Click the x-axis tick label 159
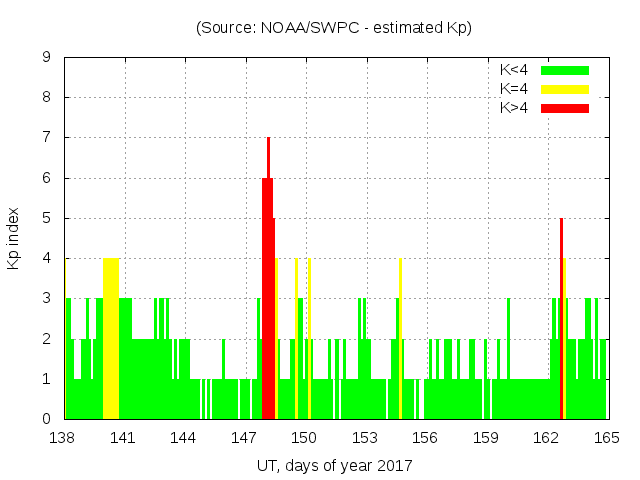The image size is (640, 480). [486, 439]
